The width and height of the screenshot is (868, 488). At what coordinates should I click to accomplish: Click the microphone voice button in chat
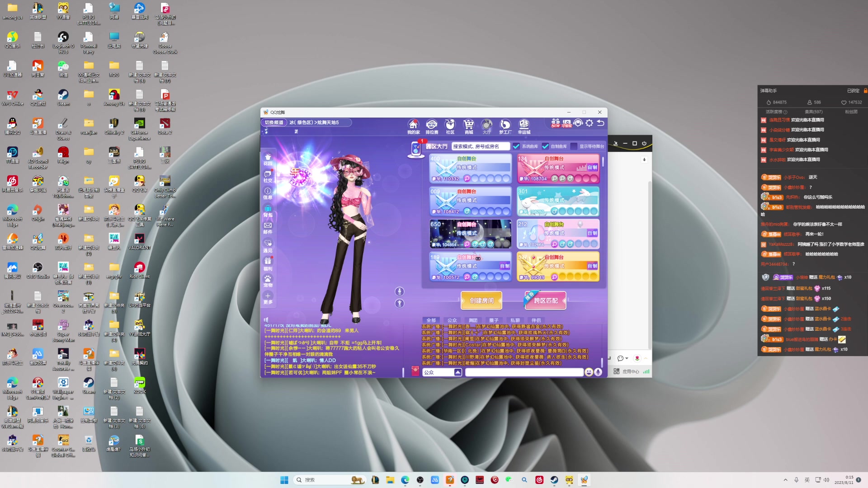pyautogui.click(x=598, y=372)
